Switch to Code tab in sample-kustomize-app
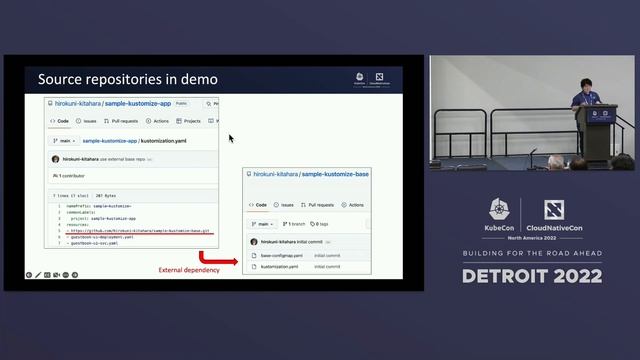Screen dimensions: 640x360 [x=60, y=121]
